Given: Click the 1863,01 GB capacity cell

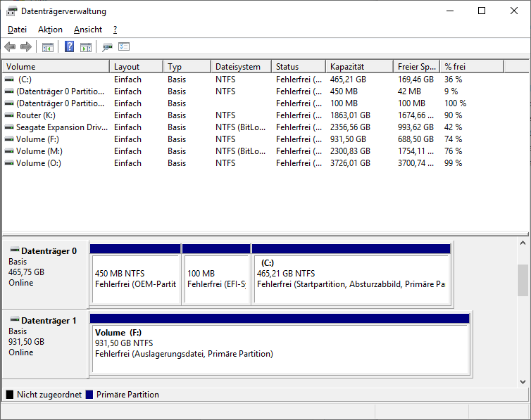Looking at the screenshot, I should click(350, 115).
